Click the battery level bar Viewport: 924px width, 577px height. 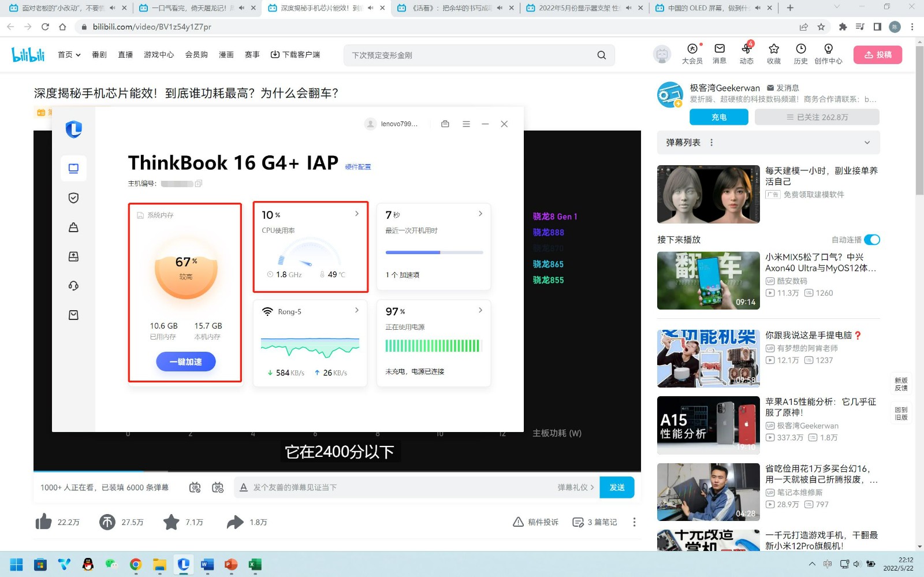433,346
